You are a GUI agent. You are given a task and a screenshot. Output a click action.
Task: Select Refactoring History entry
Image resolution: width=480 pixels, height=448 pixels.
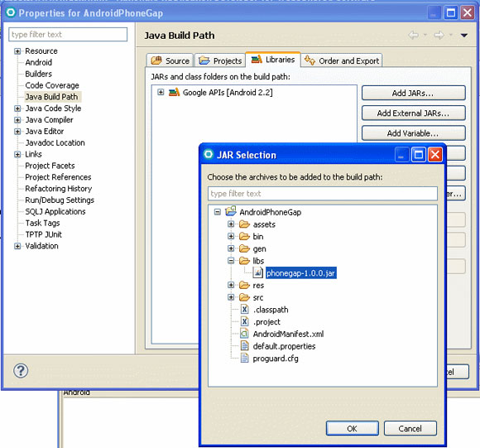pyautogui.click(x=59, y=189)
